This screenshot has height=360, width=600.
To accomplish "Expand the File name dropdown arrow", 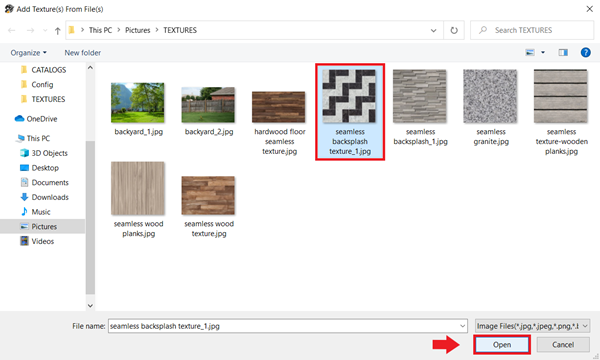I will coord(462,326).
